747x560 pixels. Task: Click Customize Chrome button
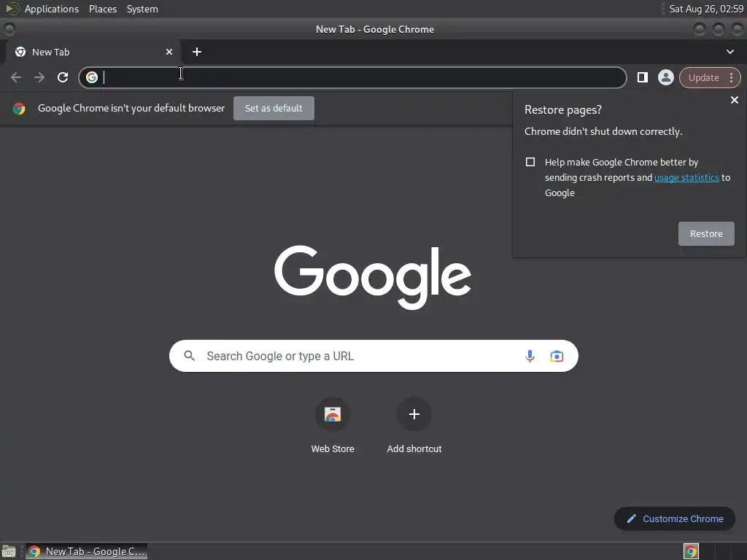tap(675, 518)
